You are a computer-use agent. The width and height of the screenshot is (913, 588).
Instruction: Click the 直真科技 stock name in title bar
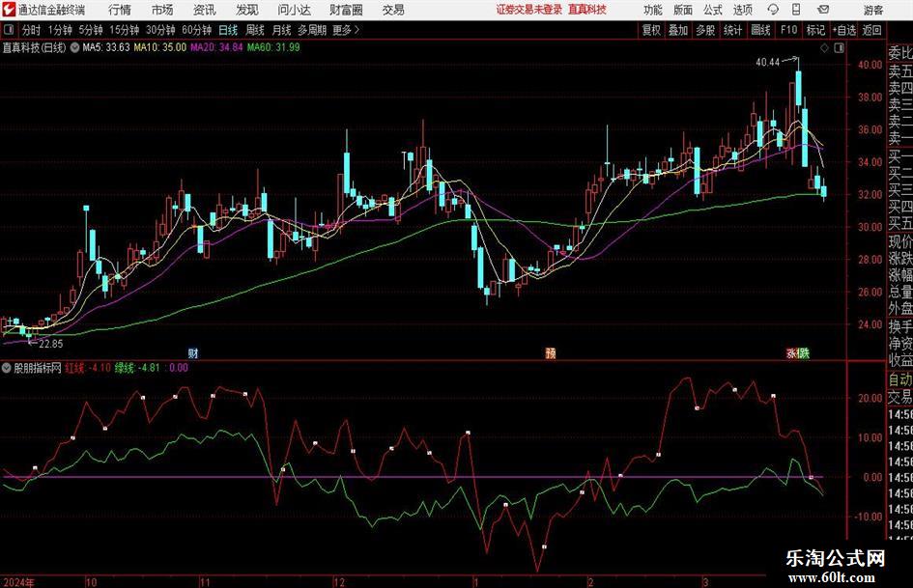pos(587,10)
